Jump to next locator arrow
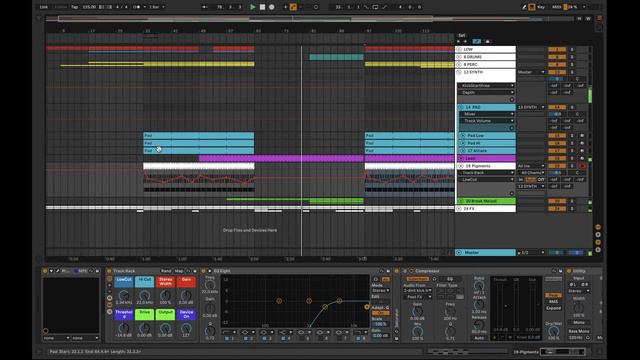The image size is (640, 360). [465, 42]
